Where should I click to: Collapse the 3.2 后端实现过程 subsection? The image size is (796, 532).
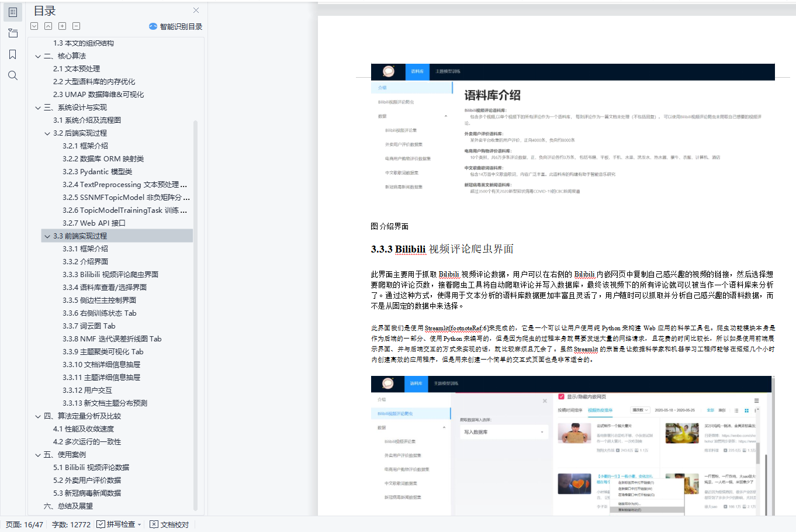pyautogui.click(x=47, y=133)
